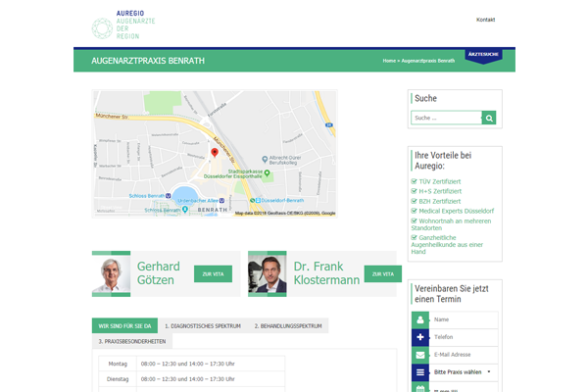
Task: Click the list icon beside practice selector
Action: point(420,372)
